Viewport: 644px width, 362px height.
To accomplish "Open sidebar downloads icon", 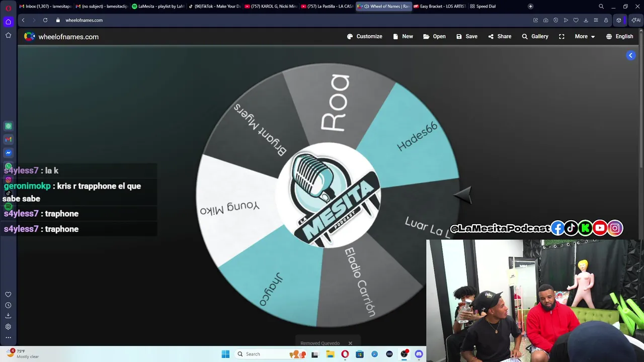I will (8, 316).
